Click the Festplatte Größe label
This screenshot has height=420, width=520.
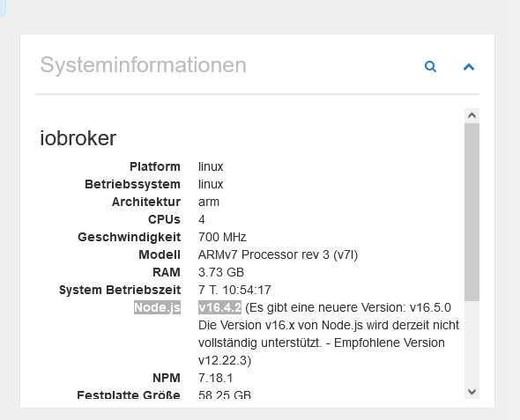coord(129,394)
